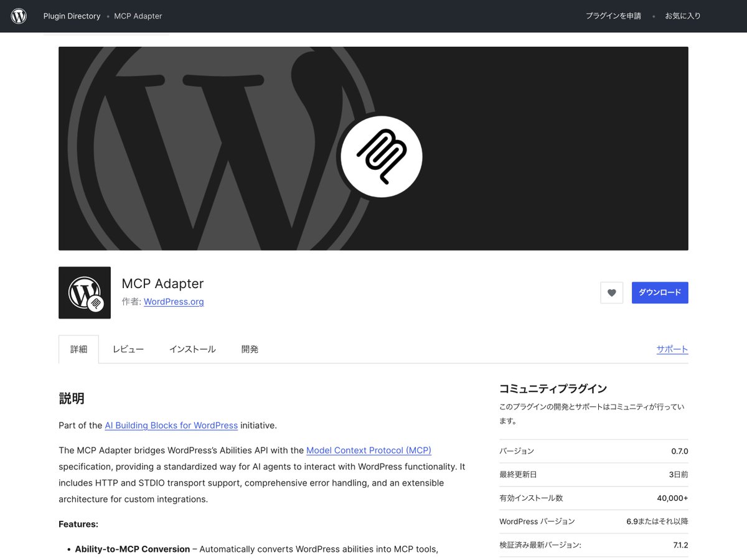Click the 6.9またはそれ以降 value
Viewport: 747px width, 560px height.
click(x=657, y=521)
